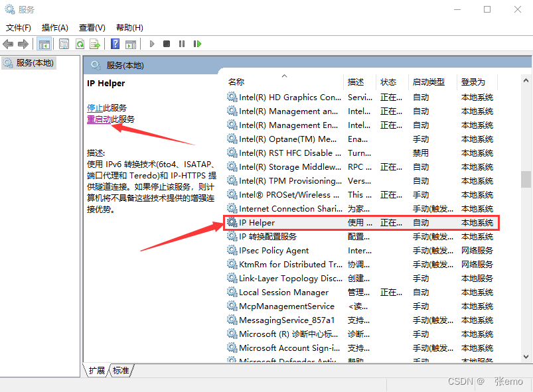Switch to the 扩展 tab
The height and width of the screenshot is (392, 533).
click(97, 370)
